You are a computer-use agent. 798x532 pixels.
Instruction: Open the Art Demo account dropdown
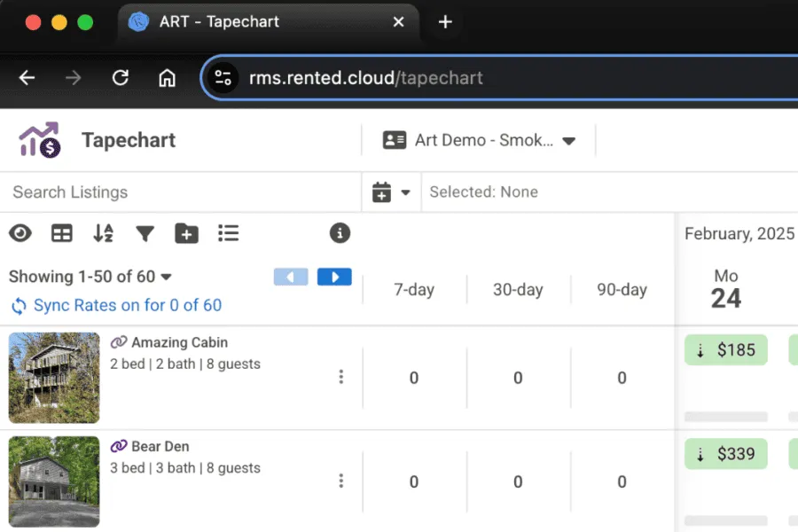[479, 140]
